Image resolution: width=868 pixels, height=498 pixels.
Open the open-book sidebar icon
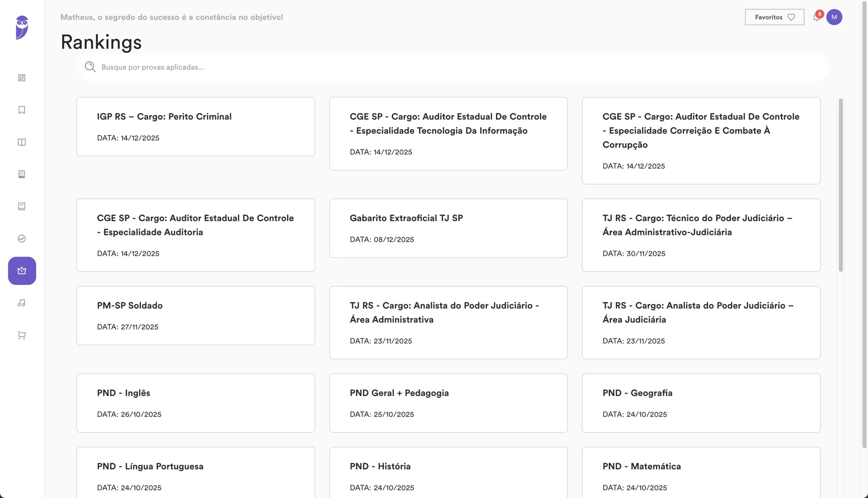coord(22,142)
